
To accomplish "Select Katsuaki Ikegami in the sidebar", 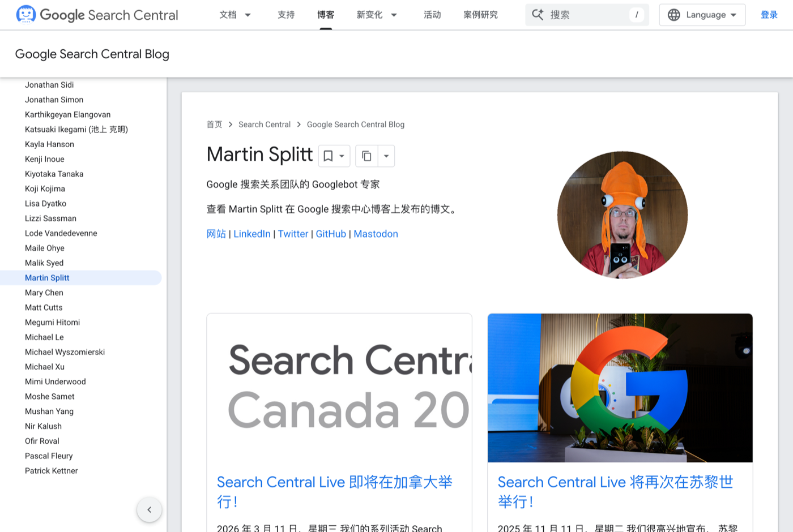I will coord(76,129).
